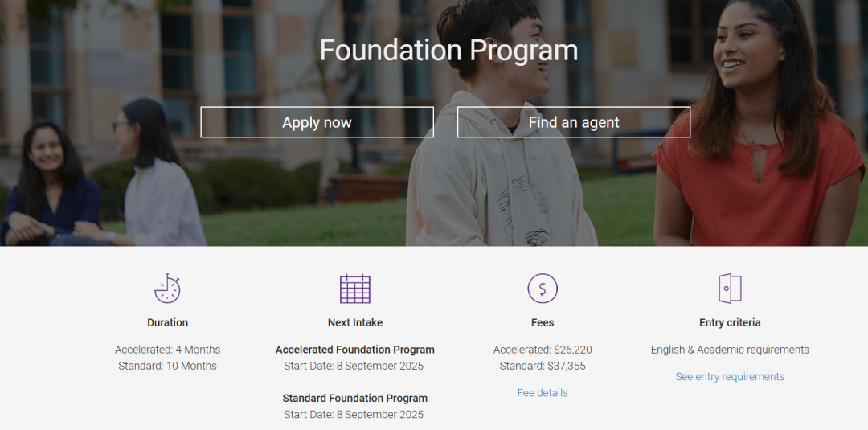Screen dimensions: 868x430
Task: Select the Duration heading text
Action: click(x=168, y=322)
